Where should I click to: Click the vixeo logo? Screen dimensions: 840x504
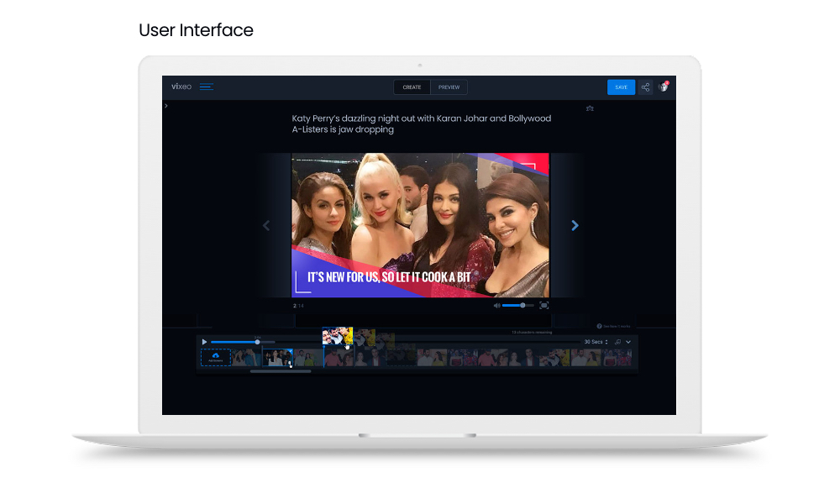181,87
